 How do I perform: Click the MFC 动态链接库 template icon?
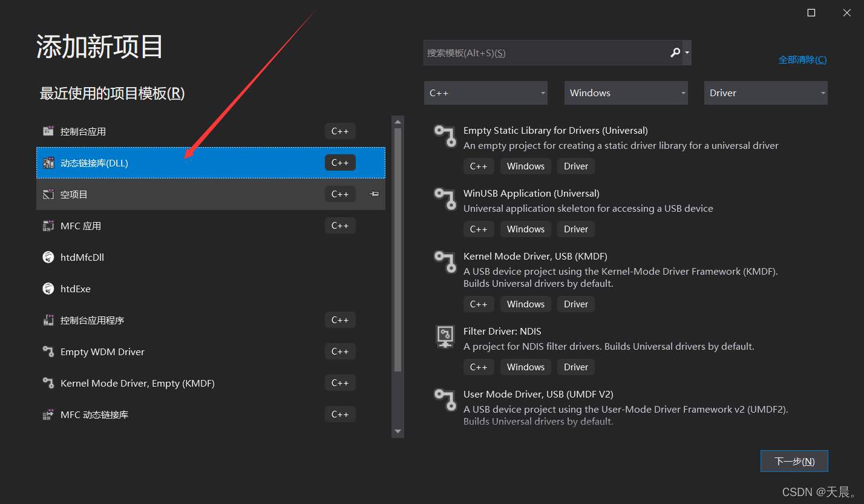[48, 414]
